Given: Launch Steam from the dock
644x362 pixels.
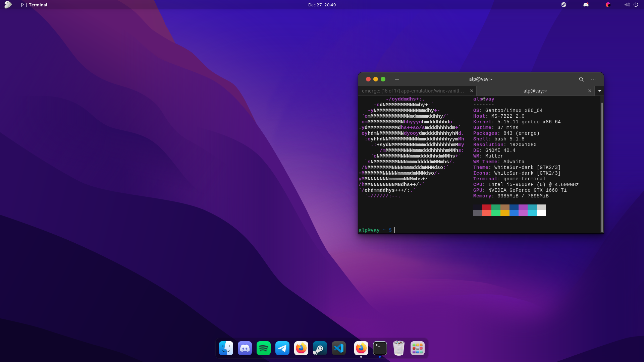Looking at the screenshot, I should tap(320, 349).
